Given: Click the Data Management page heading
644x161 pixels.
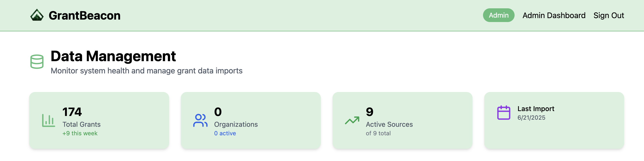Looking at the screenshot, I should (x=113, y=56).
